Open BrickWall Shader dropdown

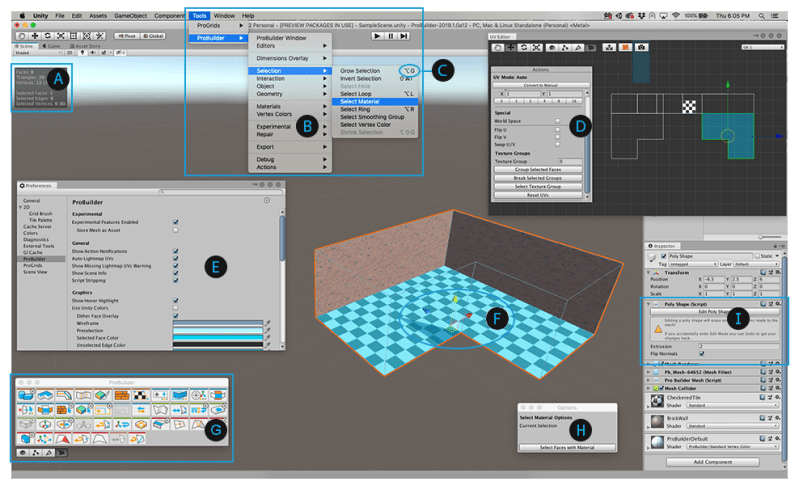pyautogui.click(x=732, y=426)
